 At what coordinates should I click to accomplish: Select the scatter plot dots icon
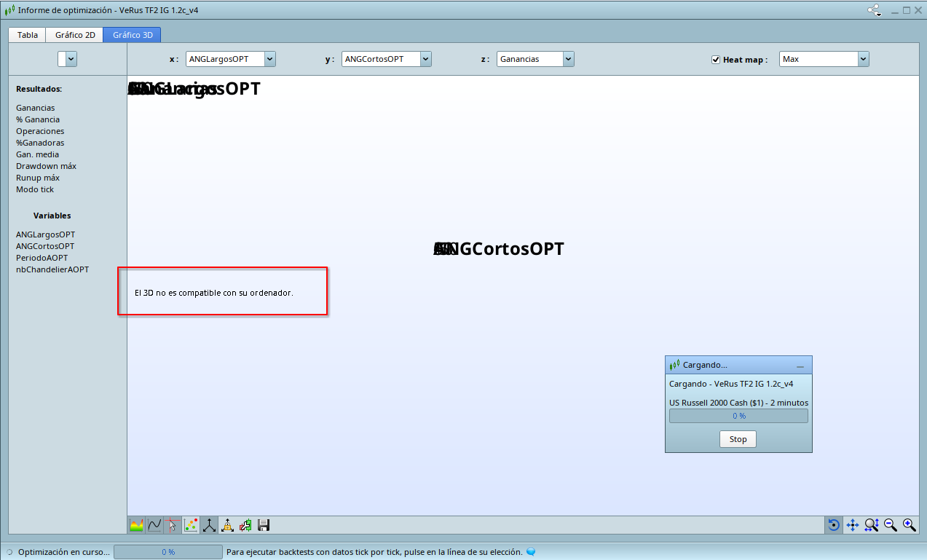click(191, 525)
